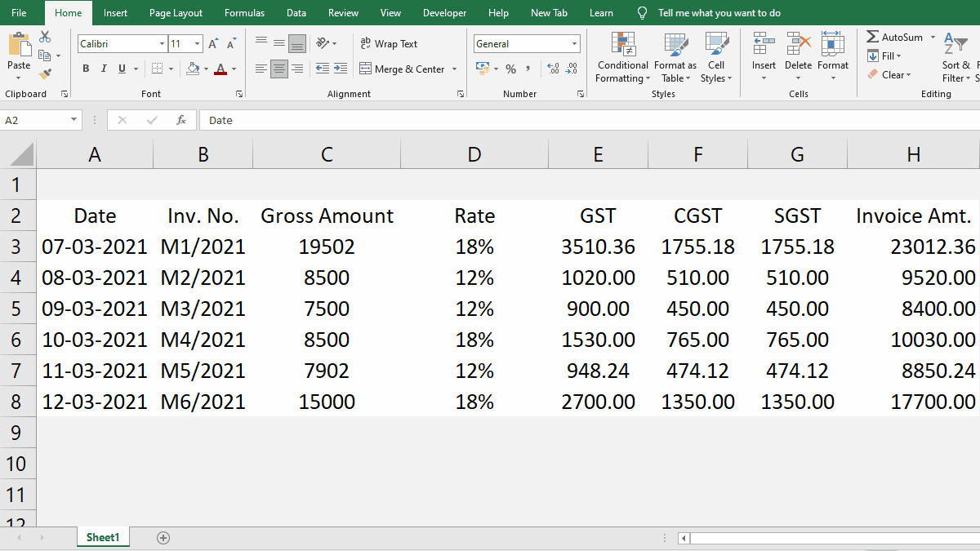The height and width of the screenshot is (551, 980).
Task: Open the Fill Color dropdown arrow
Action: tap(206, 69)
